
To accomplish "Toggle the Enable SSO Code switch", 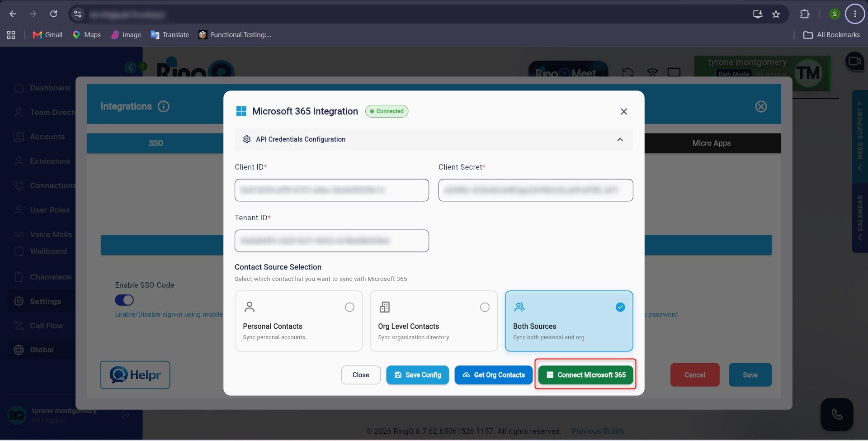I will 124,300.
